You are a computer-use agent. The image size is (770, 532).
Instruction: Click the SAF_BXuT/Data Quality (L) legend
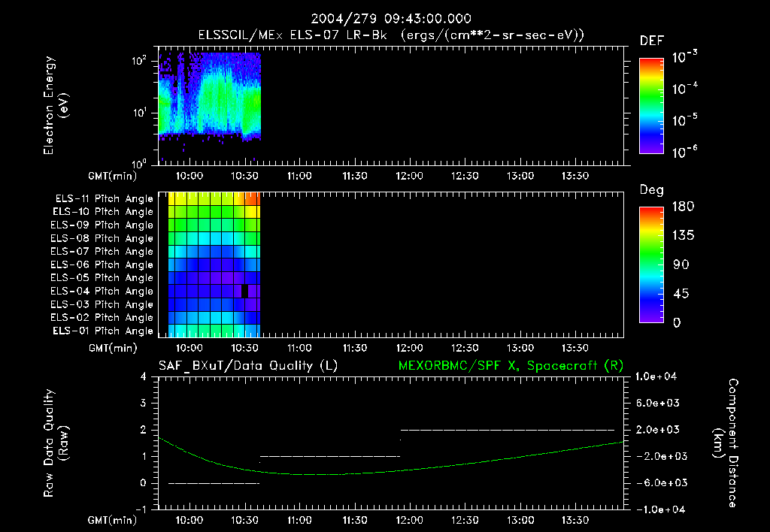coord(248,366)
